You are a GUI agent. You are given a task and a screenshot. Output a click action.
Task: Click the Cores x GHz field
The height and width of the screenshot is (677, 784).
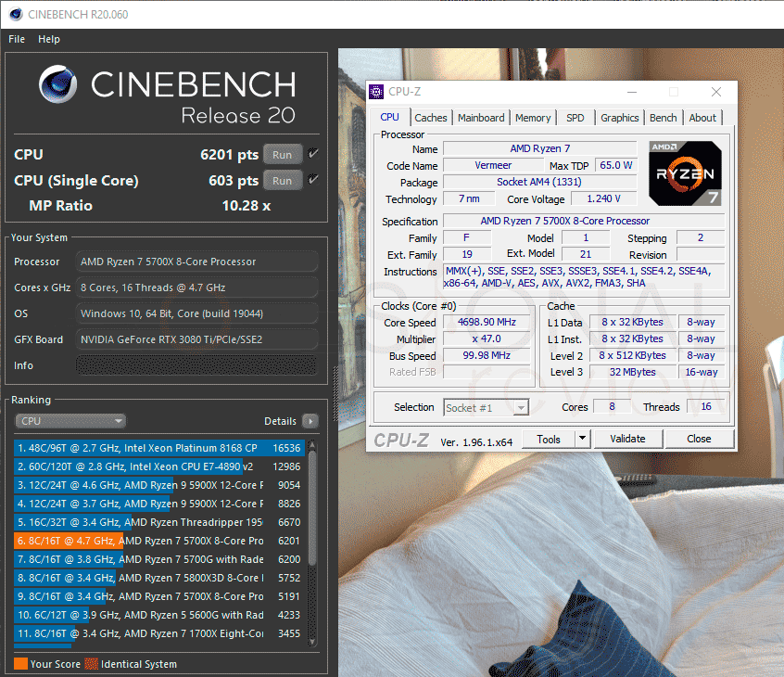point(196,287)
